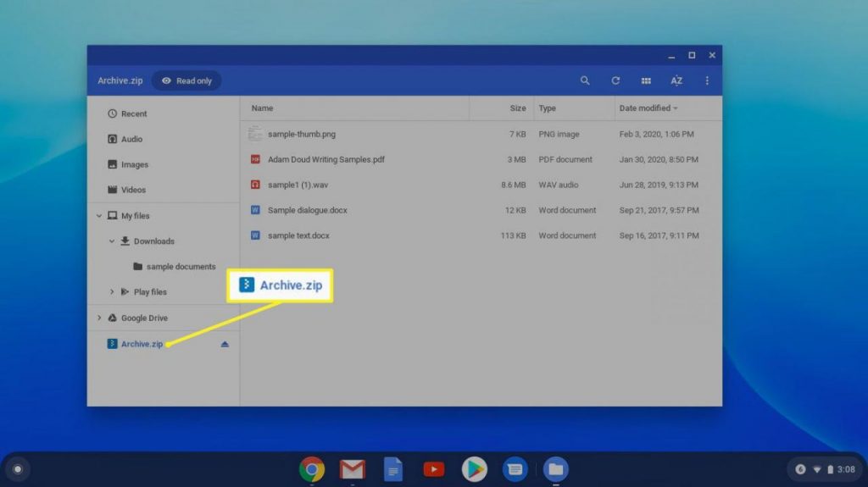The image size is (868, 487).
Task: Open search in the Files toolbar
Action: tap(585, 80)
